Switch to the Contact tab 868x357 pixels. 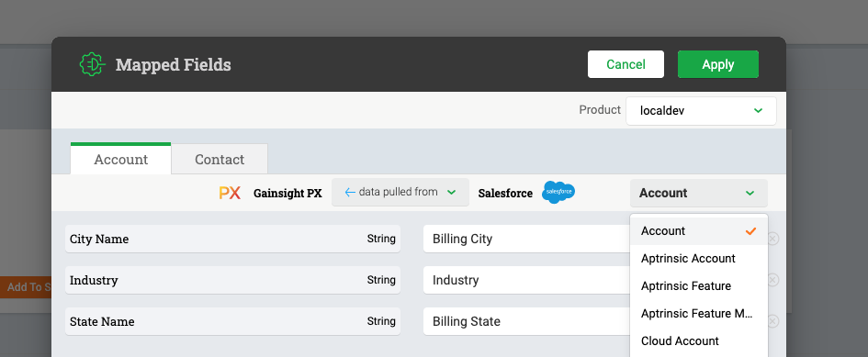[x=220, y=160]
